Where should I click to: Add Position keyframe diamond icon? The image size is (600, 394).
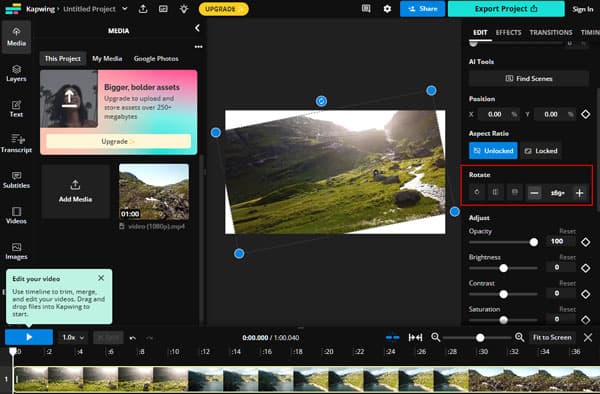pos(585,114)
